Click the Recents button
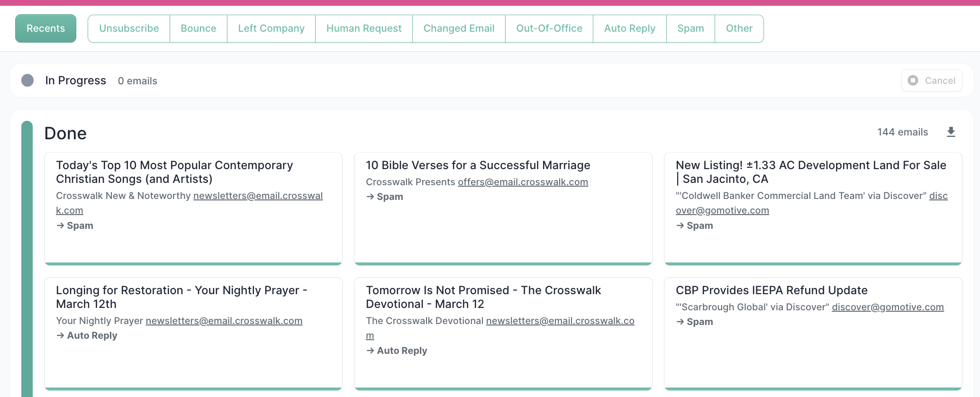This screenshot has height=397, width=980. [45, 28]
